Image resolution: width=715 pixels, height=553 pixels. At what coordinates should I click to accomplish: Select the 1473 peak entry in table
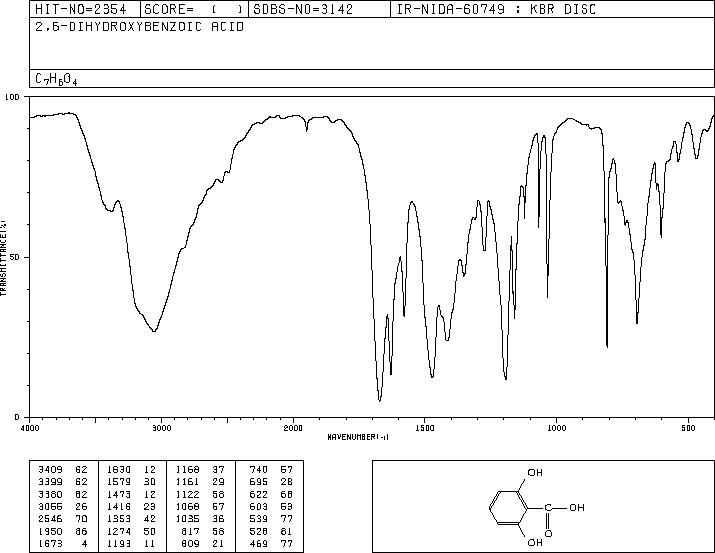pos(132,494)
